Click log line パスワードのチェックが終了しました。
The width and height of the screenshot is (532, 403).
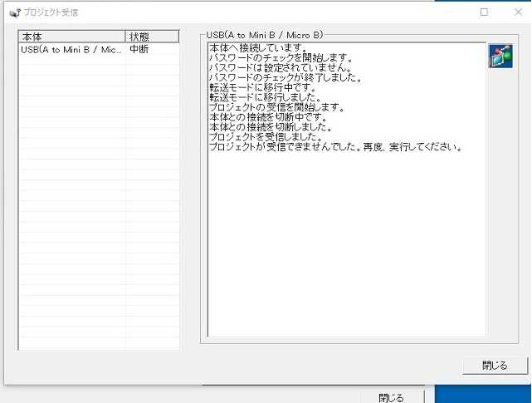coord(286,77)
